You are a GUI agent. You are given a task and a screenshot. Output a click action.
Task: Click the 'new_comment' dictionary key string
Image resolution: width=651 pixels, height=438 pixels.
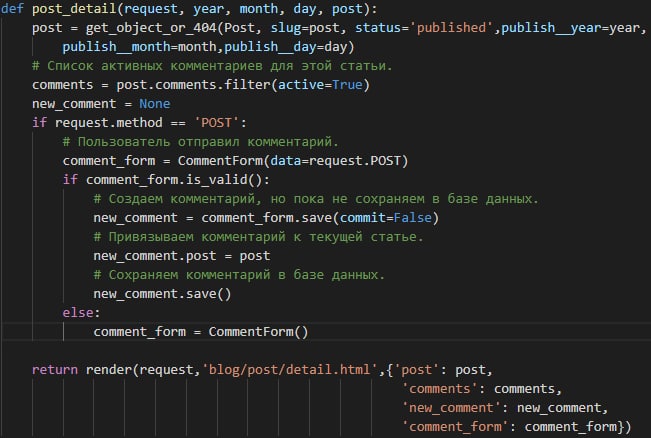point(451,408)
